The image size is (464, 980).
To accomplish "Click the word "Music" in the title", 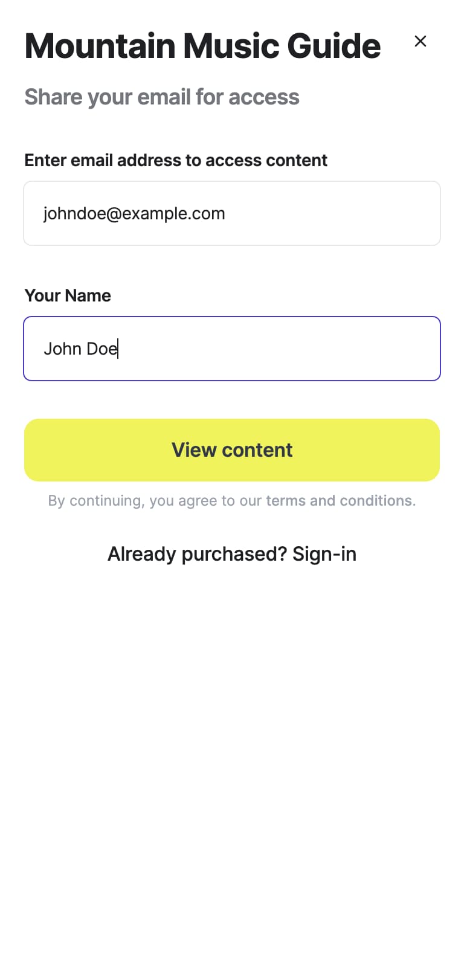I will [231, 46].
